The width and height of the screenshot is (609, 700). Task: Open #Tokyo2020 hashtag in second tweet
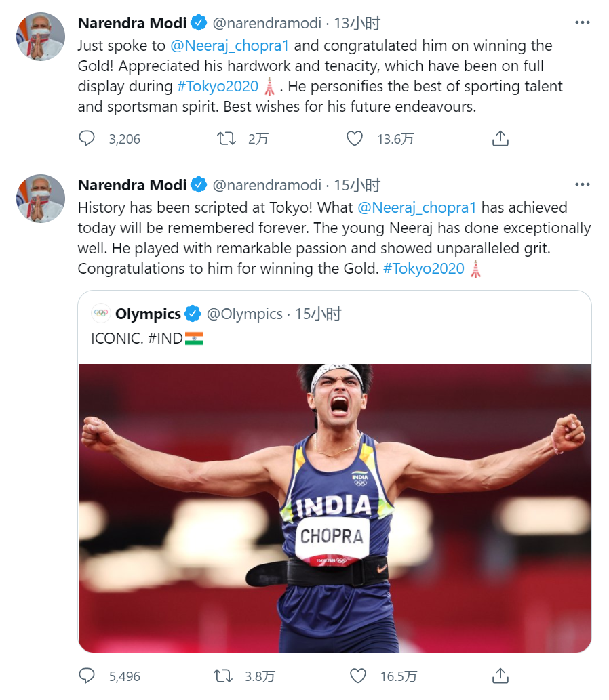(423, 268)
